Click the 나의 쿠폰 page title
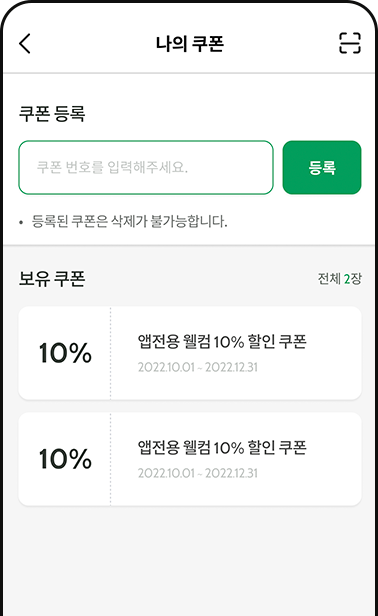Viewport: 378px width, 616px height. tap(190, 44)
